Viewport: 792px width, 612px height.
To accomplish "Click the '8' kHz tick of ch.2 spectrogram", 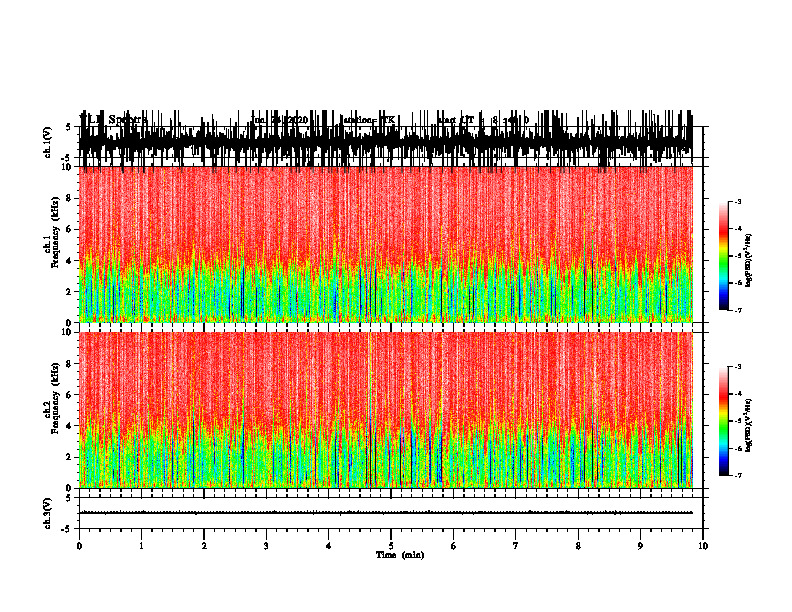I will click(69, 364).
